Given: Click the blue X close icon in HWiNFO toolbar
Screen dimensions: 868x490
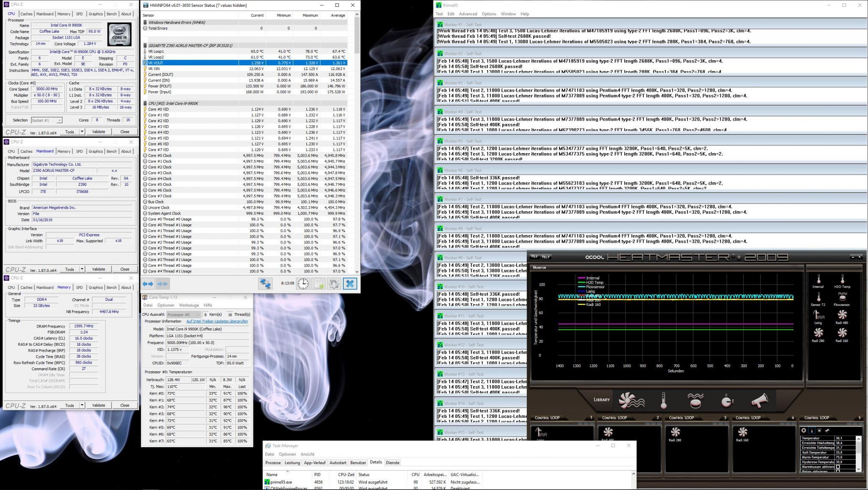Looking at the screenshot, I should pos(350,283).
